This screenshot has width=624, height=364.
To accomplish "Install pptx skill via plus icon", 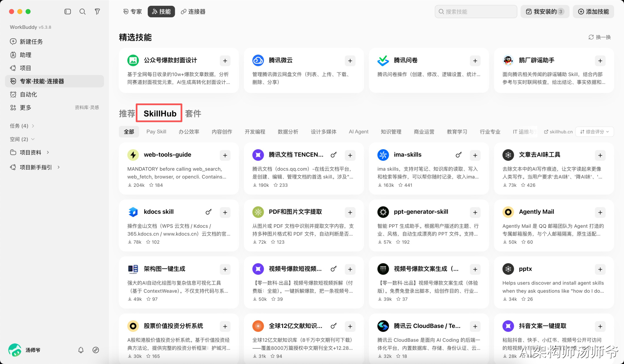I will pyautogui.click(x=600, y=269).
